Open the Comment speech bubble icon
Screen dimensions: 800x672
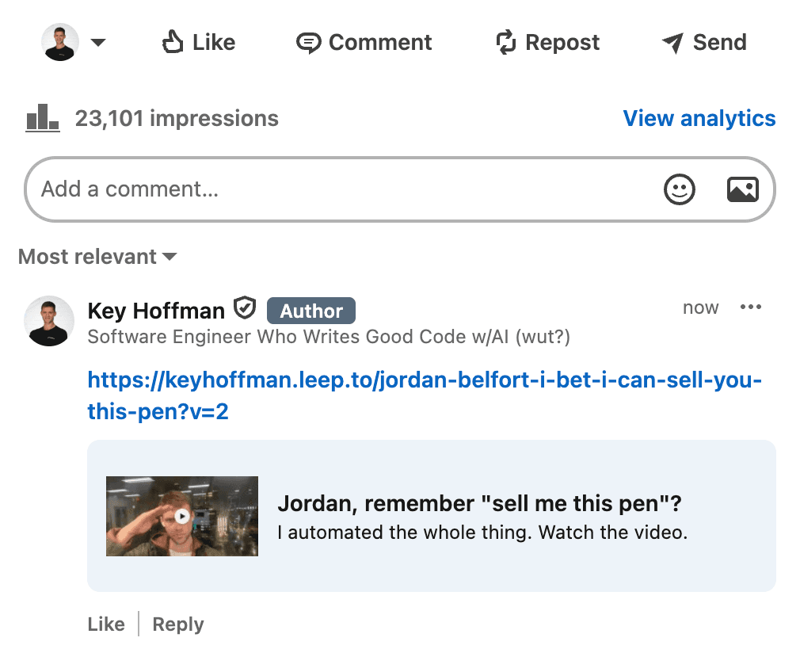click(x=310, y=43)
